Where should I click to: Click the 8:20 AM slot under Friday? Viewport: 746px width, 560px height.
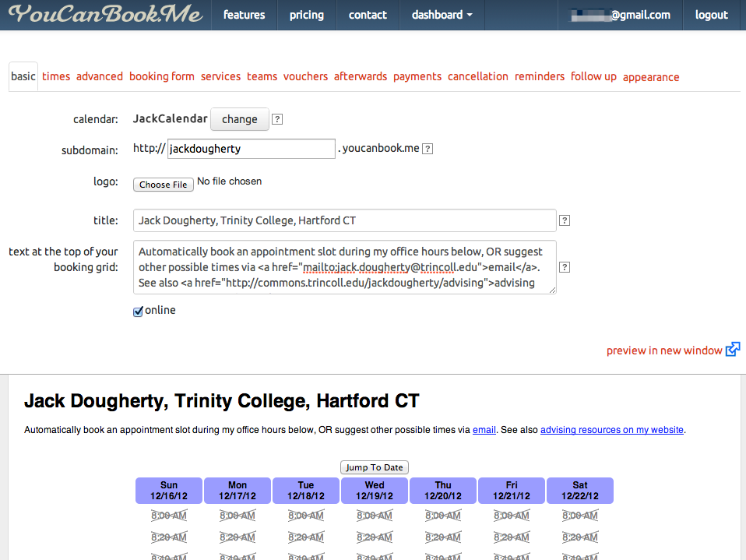coord(512,537)
